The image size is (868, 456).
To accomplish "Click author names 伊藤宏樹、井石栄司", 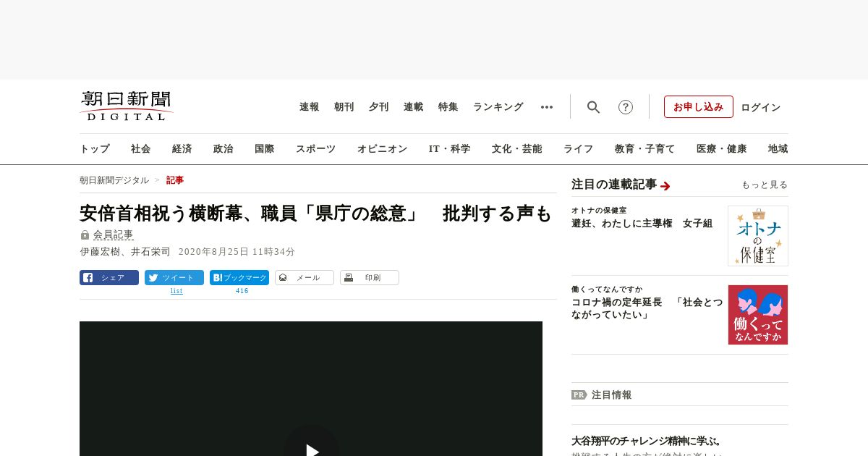I will click(x=125, y=252).
